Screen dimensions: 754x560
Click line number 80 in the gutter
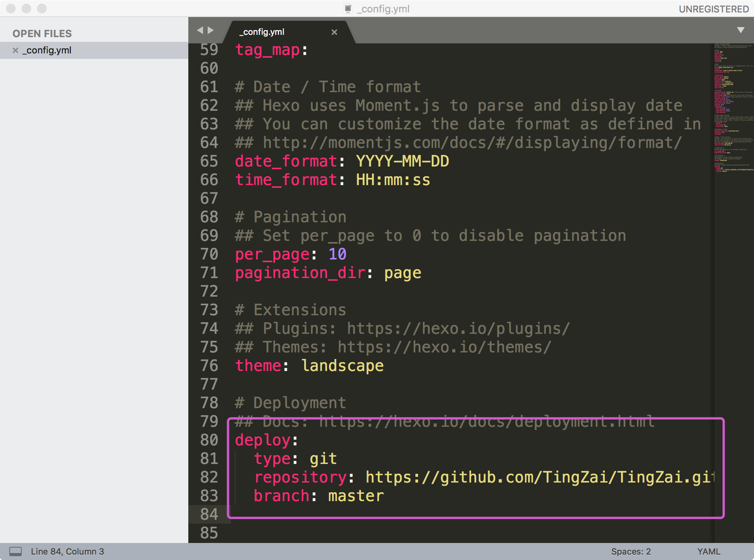click(x=209, y=440)
